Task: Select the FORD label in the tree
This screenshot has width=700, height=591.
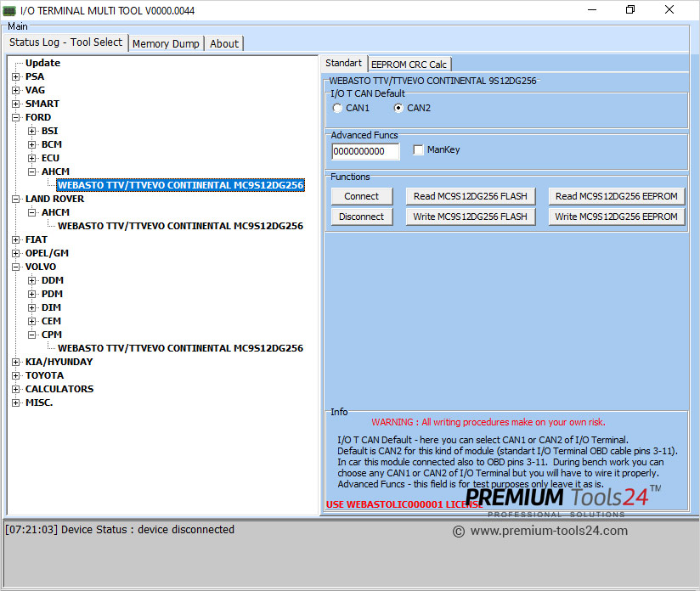Action: 38,117
